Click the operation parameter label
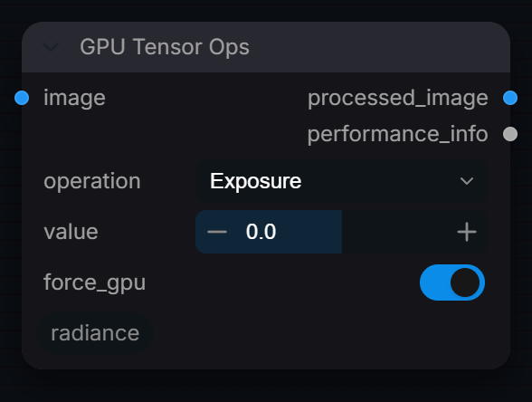This screenshot has width=532, height=402. [92, 181]
